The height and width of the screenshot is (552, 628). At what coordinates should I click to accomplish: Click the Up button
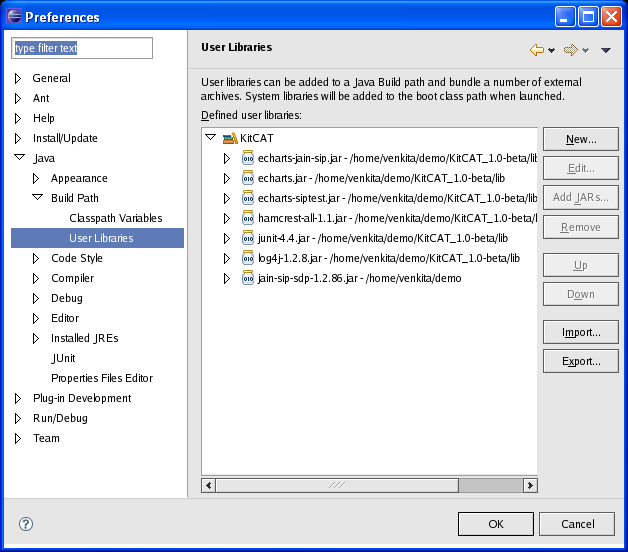tap(581, 265)
